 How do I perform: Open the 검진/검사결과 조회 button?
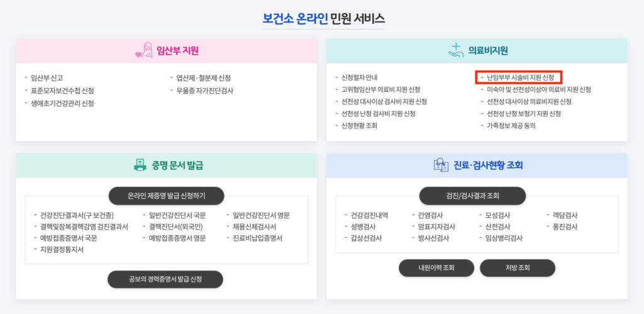(476, 196)
